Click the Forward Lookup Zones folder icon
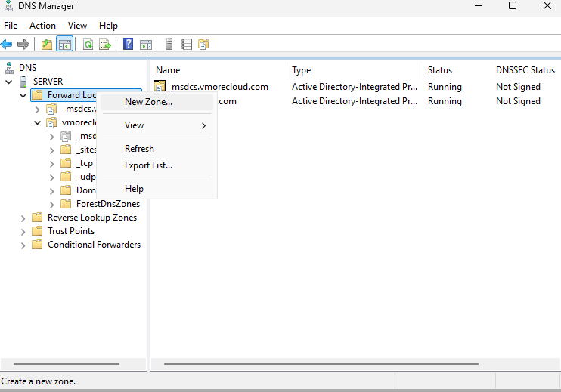 [37, 95]
